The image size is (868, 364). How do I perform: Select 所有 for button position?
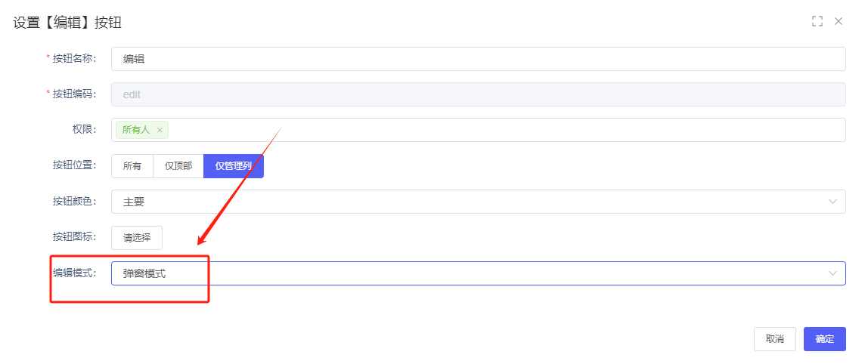(x=132, y=166)
